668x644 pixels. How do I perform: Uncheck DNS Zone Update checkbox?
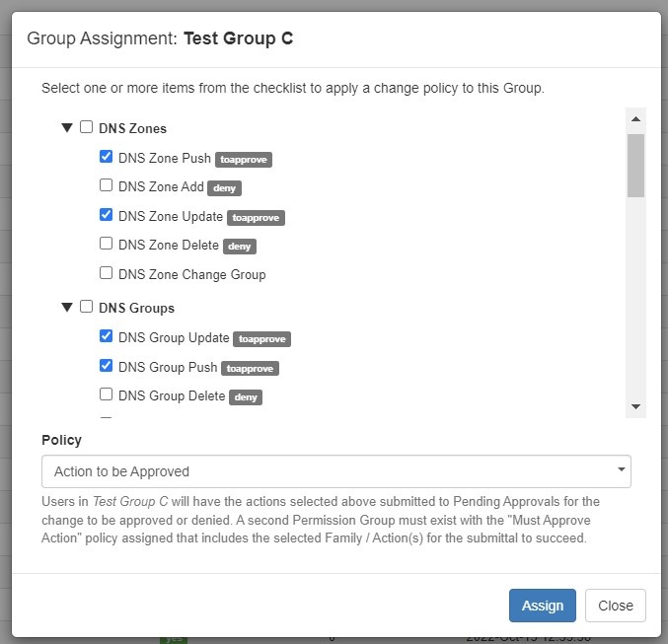[x=106, y=215]
